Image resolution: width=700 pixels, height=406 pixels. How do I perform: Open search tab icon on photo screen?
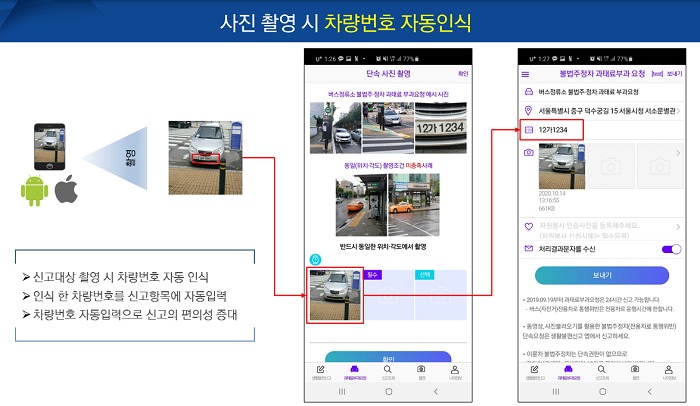[x=389, y=371]
